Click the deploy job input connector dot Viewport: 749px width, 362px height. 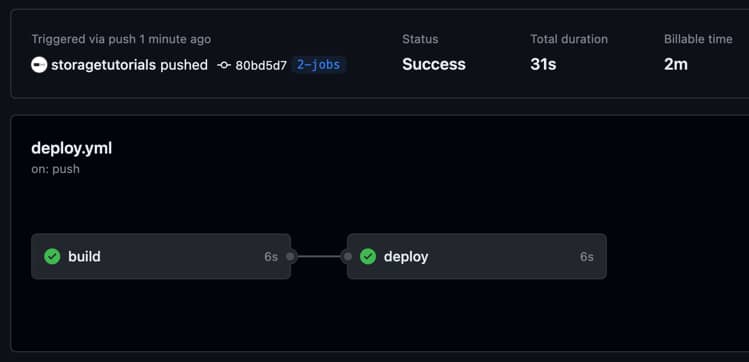pos(348,256)
